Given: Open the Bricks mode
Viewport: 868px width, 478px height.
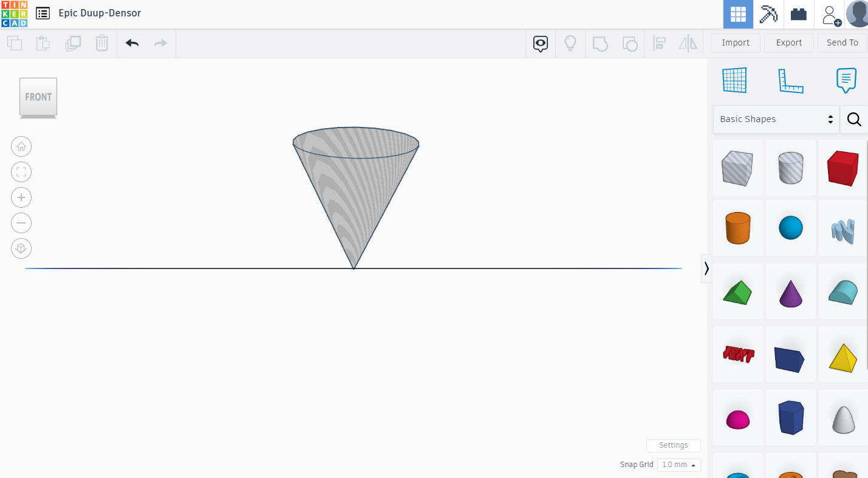Looking at the screenshot, I should pos(799,15).
